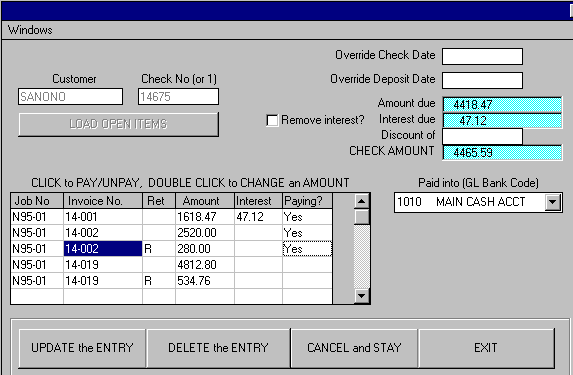
Task: Click the Amount due value 4418.47
Action: [x=502, y=105]
